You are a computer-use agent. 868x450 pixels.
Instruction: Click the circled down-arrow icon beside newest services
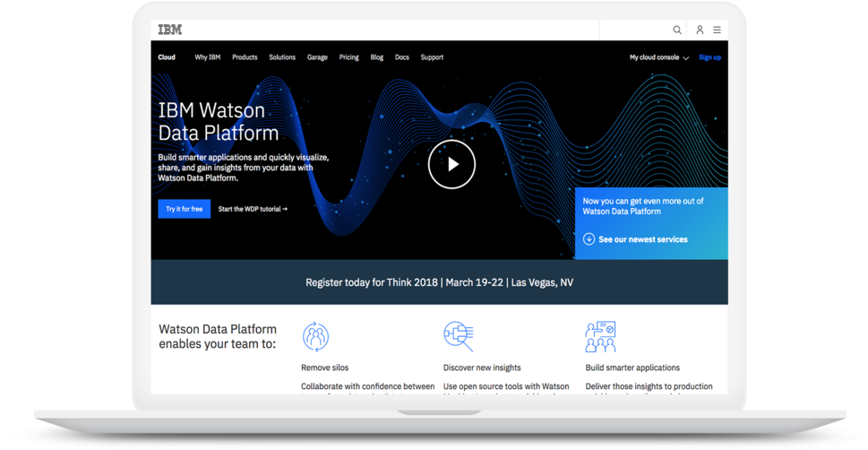tap(589, 239)
